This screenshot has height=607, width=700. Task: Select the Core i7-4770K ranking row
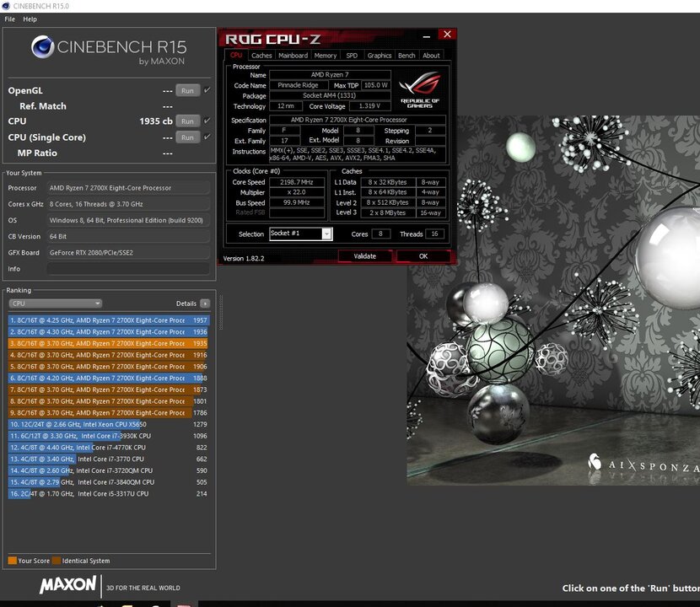[109, 448]
